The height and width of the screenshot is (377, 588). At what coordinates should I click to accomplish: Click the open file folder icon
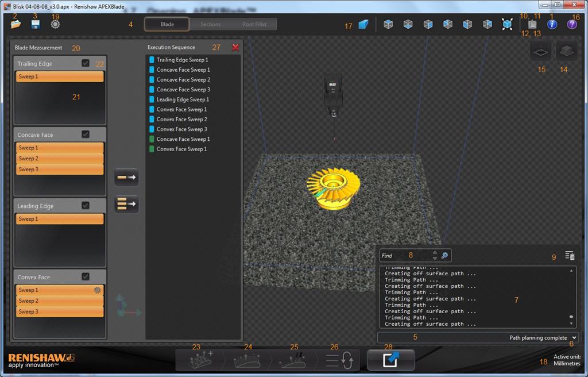point(16,24)
